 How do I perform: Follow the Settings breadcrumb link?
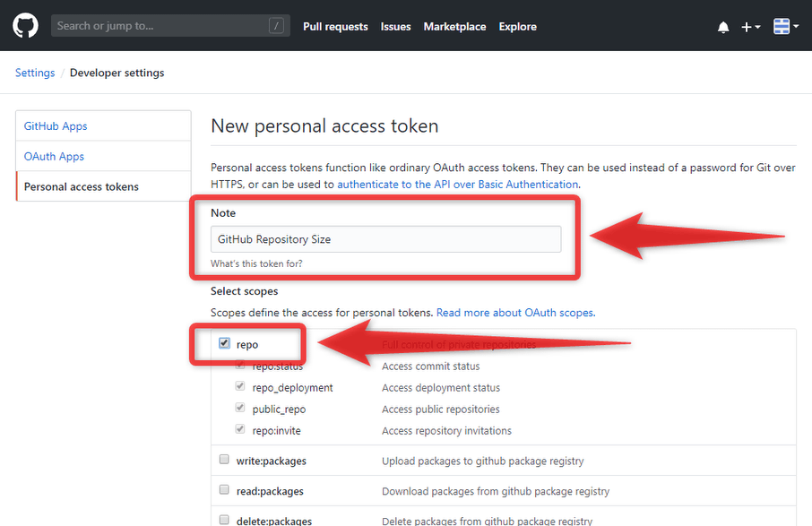(35, 73)
